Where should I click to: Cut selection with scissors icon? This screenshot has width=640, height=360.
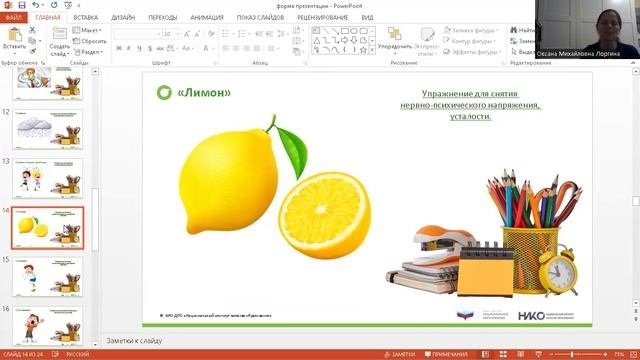pyautogui.click(x=32, y=30)
